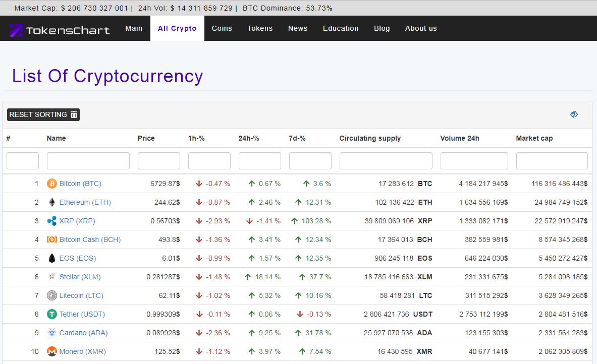Image resolution: width=597 pixels, height=364 pixels.
Task: Click the Bitcoin coin icon
Action: [x=52, y=184]
